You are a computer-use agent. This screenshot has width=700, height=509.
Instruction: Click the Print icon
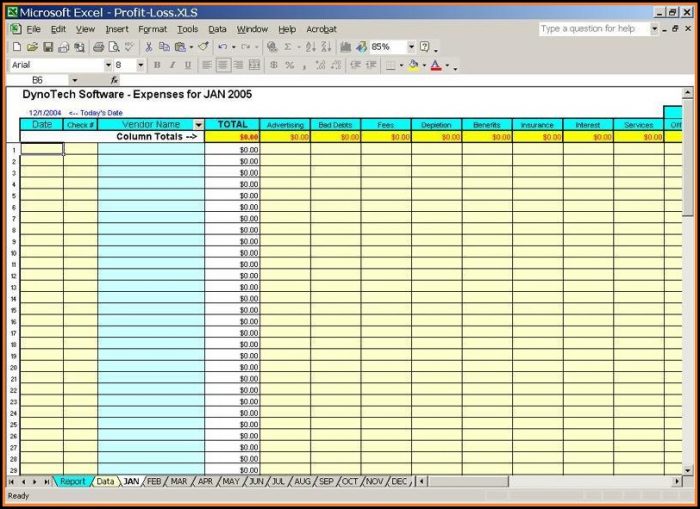[x=98, y=46]
